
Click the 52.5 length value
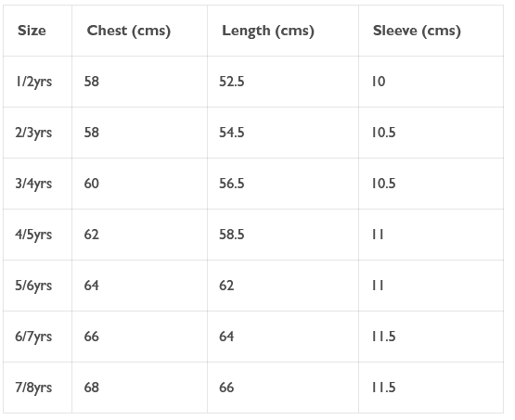[x=232, y=82]
